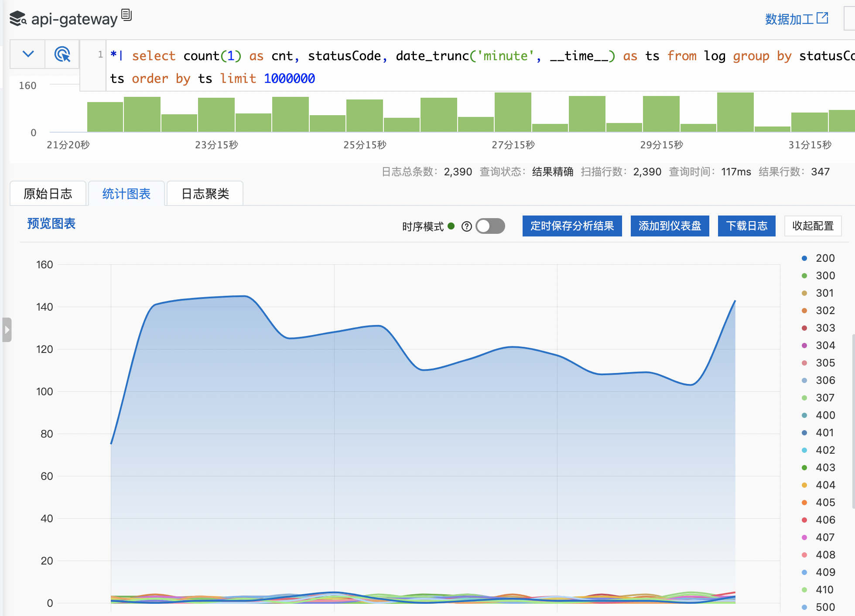Expand the query options chevron dropdown
The image size is (855, 616).
(x=28, y=54)
